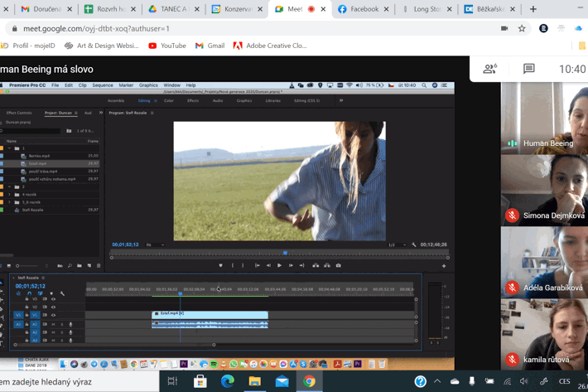Toggle the V1 track lock
The width and height of the screenshot is (588, 392).
click(27, 316)
